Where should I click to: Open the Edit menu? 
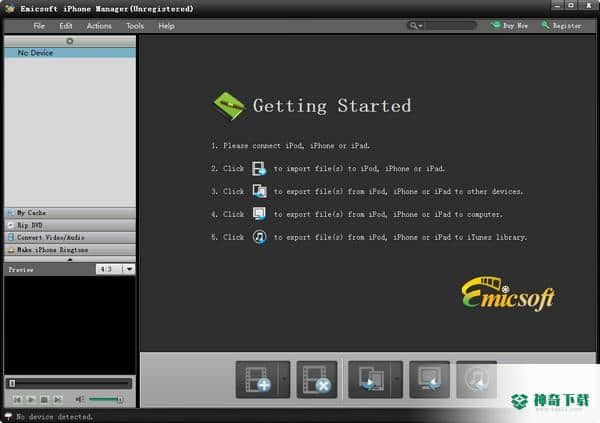65,26
